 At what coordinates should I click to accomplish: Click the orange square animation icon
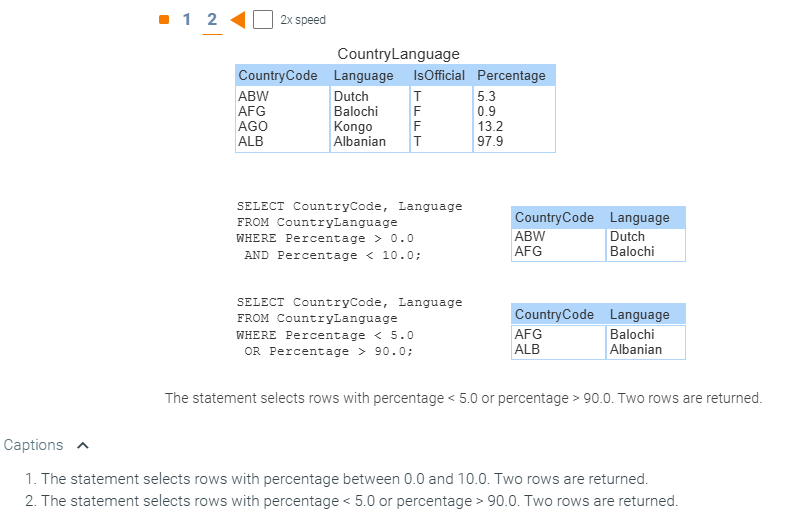click(x=165, y=19)
